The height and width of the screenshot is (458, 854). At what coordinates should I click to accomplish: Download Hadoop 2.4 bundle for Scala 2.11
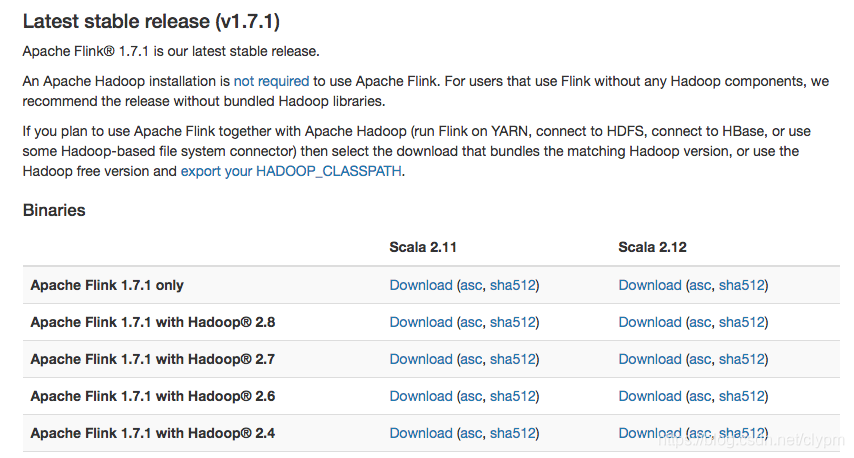pos(420,433)
